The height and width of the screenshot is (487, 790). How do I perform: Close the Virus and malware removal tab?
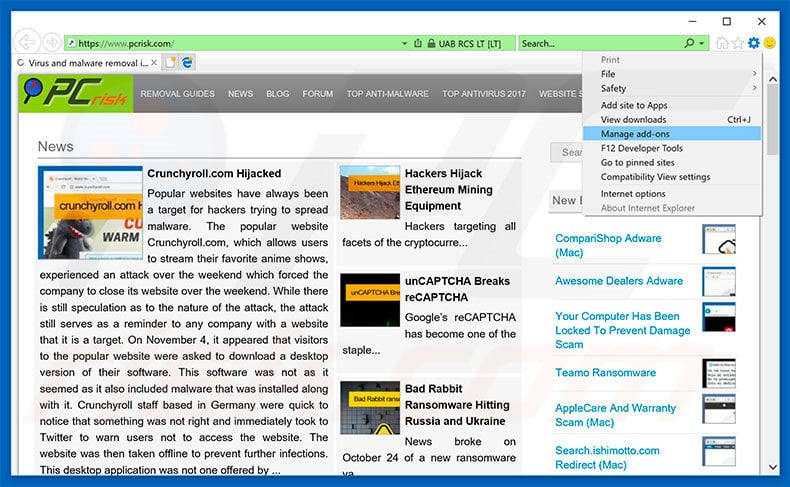(x=154, y=62)
